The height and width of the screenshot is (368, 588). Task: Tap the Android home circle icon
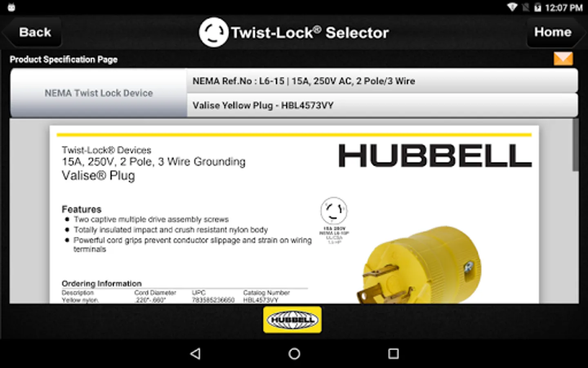(x=294, y=354)
